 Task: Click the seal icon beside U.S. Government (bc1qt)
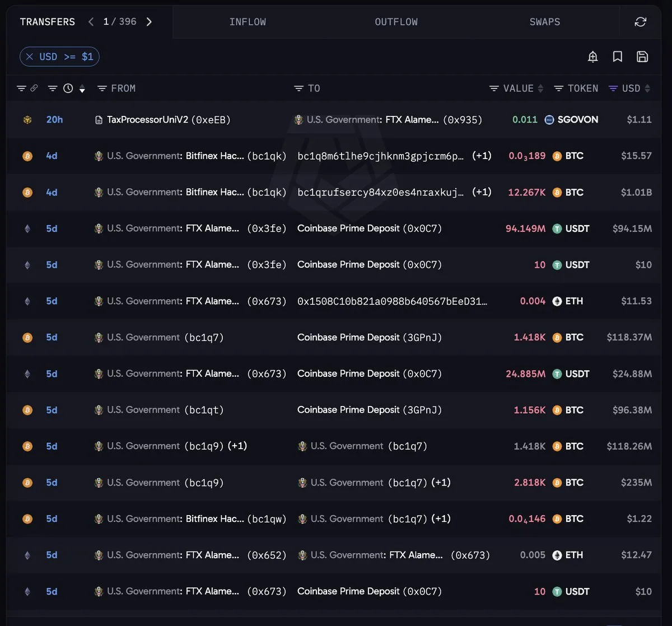tap(99, 410)
